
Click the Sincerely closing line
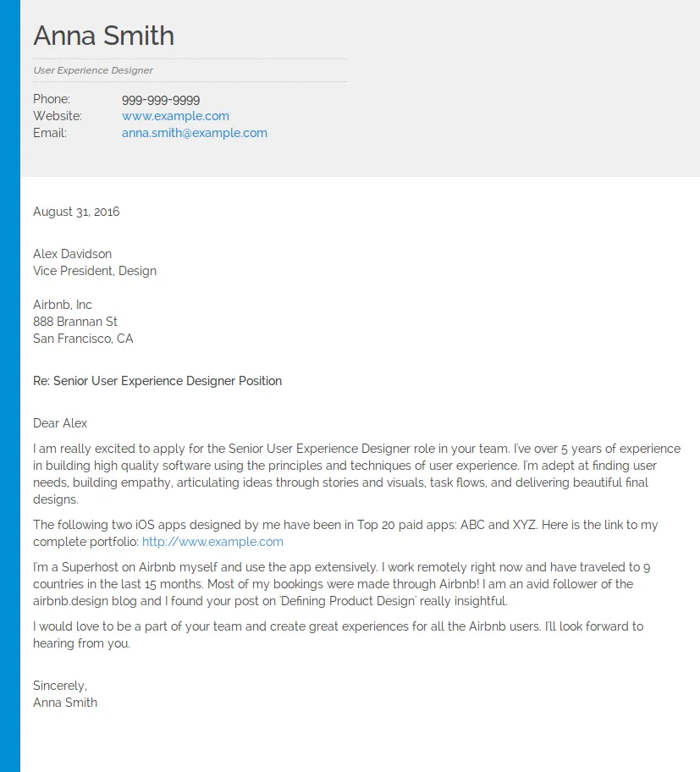pyautogui.click(x=60, y=686)
